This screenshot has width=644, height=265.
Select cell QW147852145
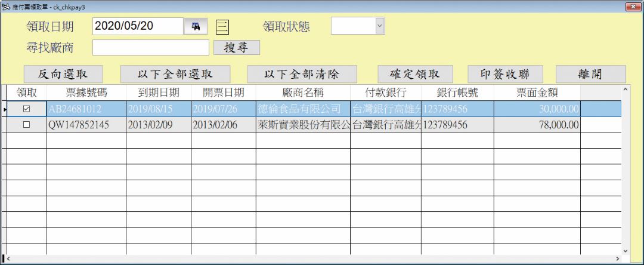point(86,125)
